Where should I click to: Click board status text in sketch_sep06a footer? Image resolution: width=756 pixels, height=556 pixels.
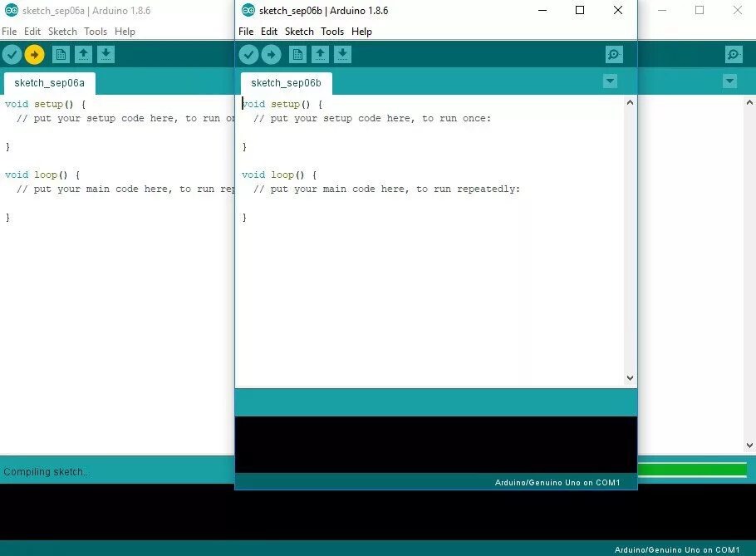click(677, 549)
